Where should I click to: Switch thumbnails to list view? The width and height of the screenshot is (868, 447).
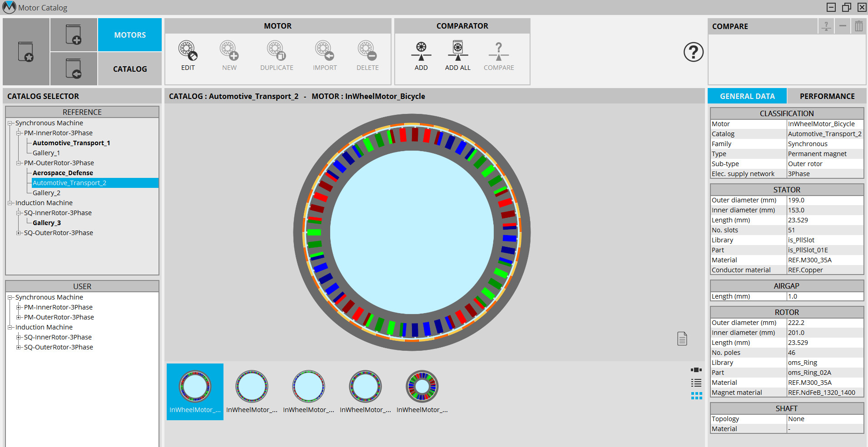coord(696,383)
